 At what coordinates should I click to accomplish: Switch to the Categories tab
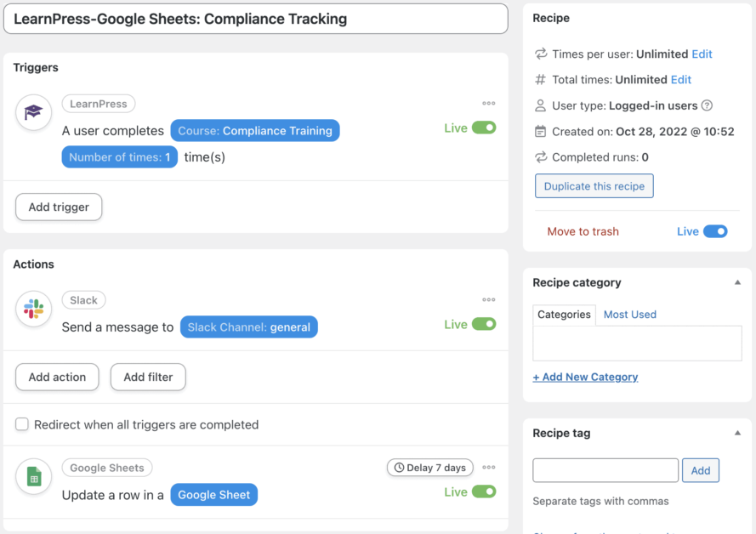tap(564, 315)
